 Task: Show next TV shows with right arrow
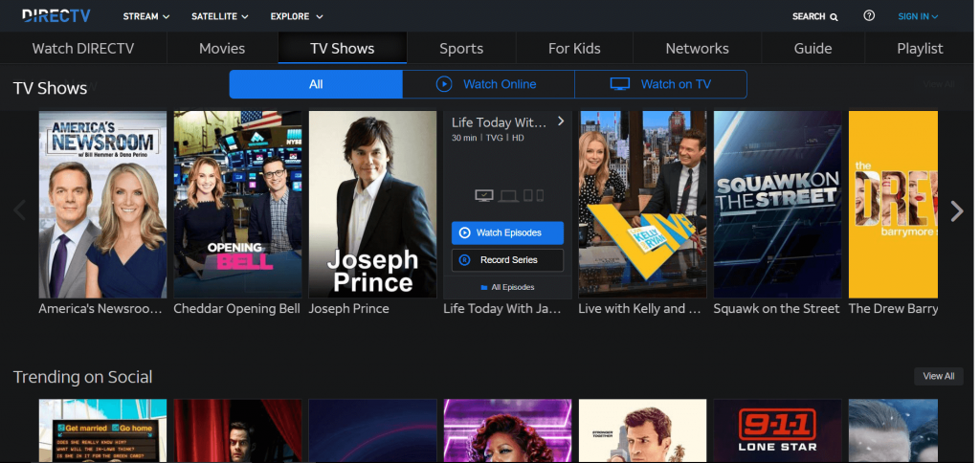click(957, 211)
